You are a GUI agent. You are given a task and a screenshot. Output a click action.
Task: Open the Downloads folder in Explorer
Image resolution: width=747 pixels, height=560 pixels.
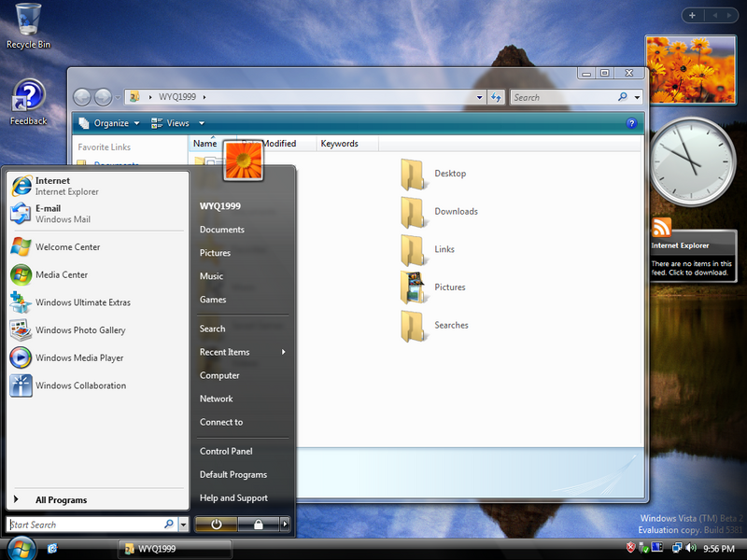pos(455,212)
